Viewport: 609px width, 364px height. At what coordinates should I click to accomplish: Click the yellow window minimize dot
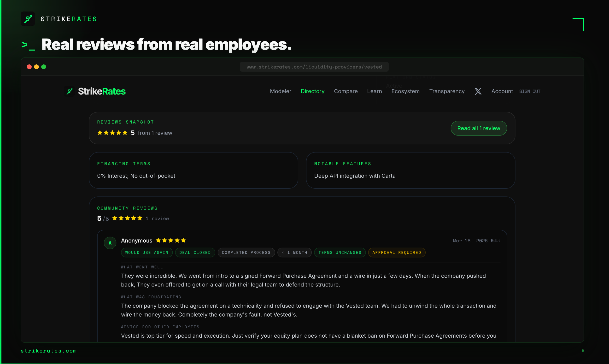pyautogui.click(x=36, y=67)
